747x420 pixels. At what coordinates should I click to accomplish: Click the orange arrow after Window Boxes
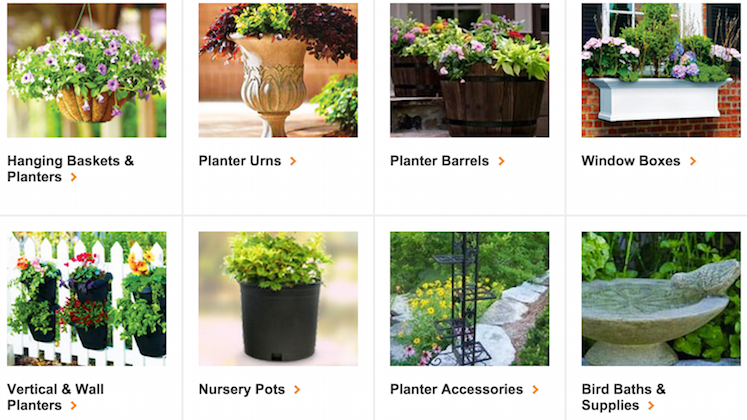pos(693,161)
